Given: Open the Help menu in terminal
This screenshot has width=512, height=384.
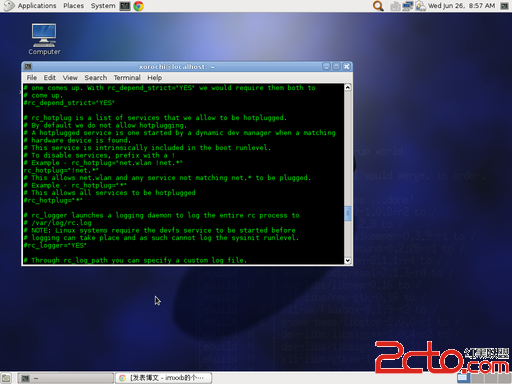Looking at the screenshot, I should [155, 78].
